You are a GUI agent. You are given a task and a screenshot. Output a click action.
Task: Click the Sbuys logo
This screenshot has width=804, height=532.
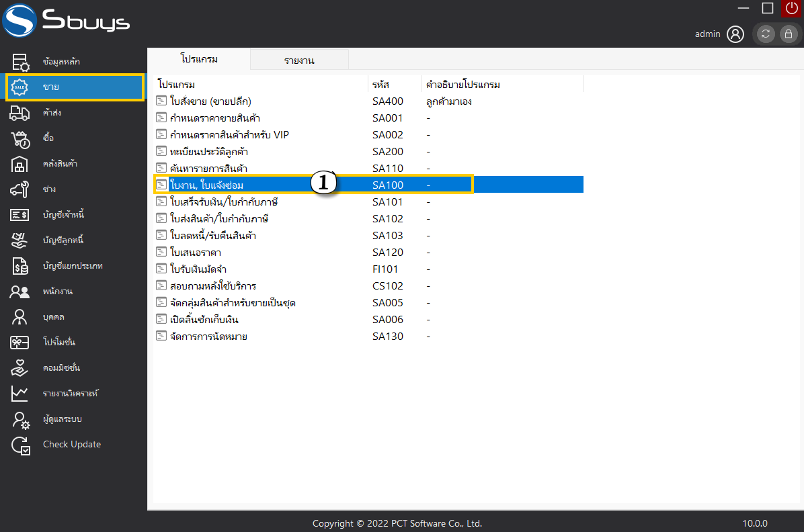[x=66, y=21]
